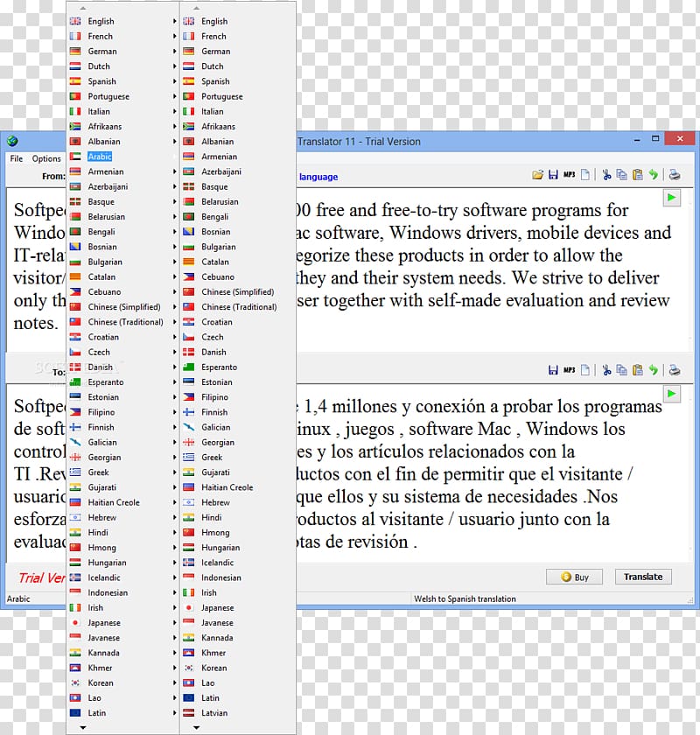Click 'Arabic' in the status bar

click(18, 598)
